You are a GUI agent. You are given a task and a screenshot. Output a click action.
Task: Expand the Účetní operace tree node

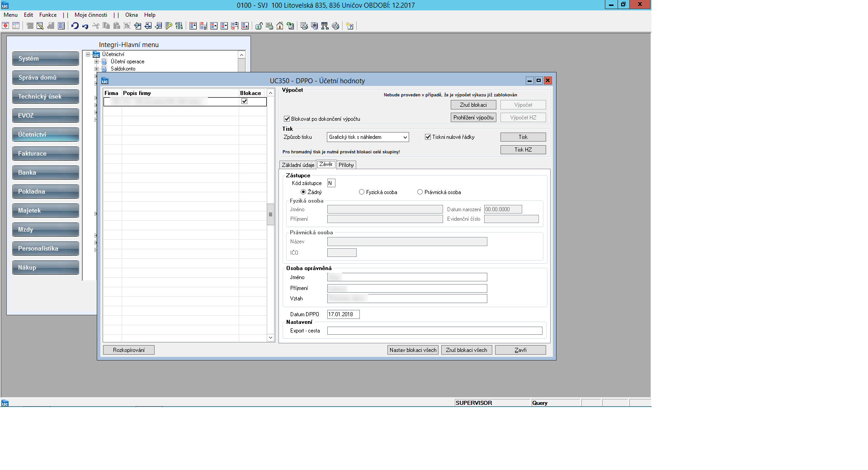[x=96, y=62]
